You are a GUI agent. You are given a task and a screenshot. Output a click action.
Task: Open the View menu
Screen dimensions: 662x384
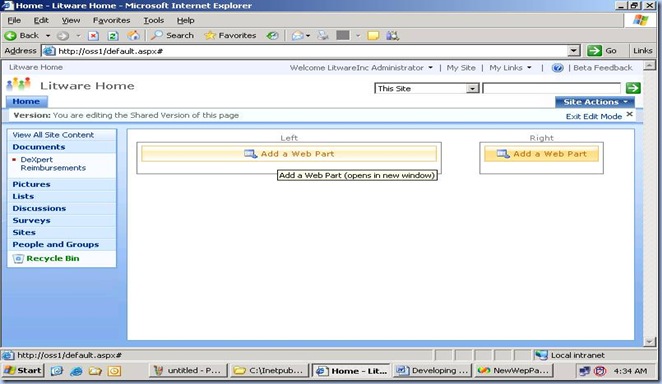click(71, 20)
